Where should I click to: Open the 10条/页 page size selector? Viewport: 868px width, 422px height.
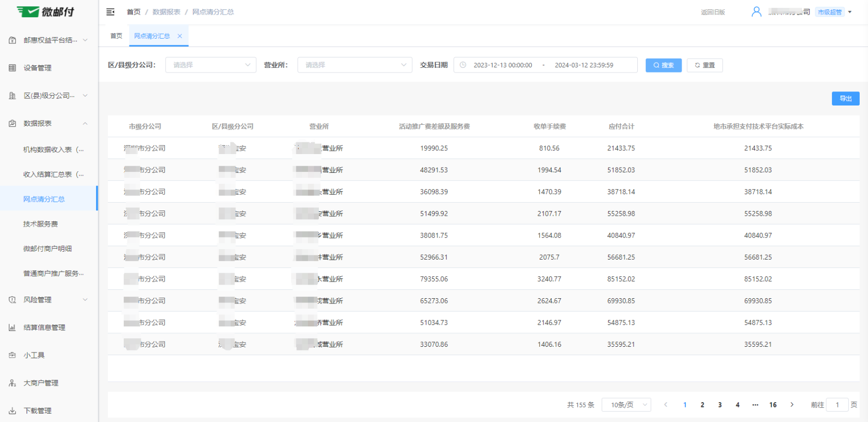pos(626,405)
